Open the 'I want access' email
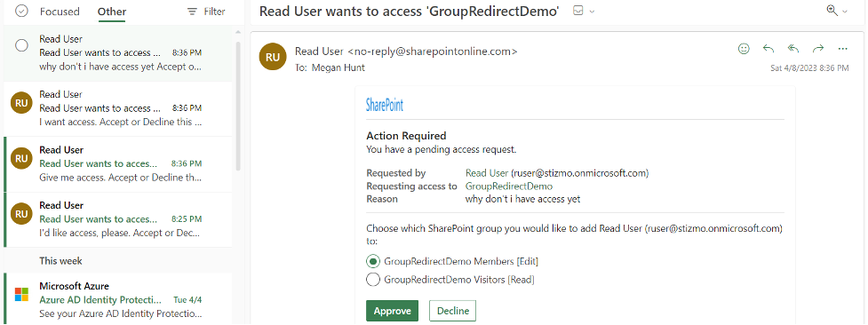 coord(118,108)
